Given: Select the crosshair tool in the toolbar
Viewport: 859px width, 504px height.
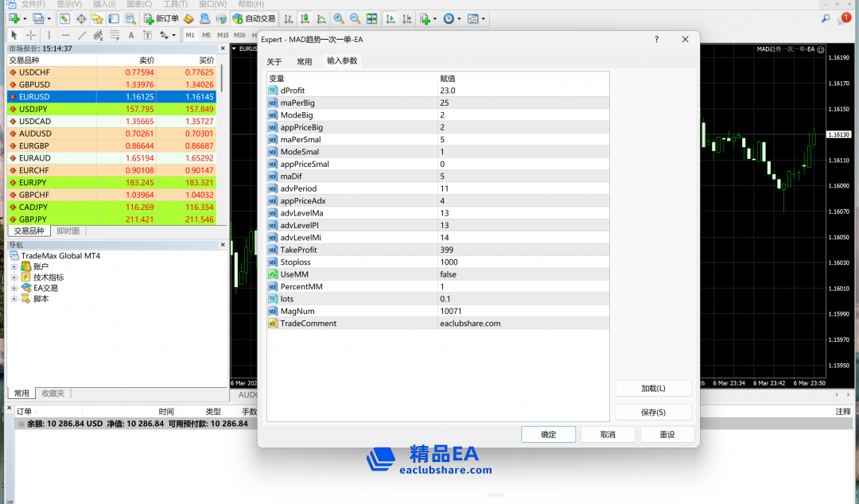Looking at the screenshot, I should click(x=31, y=35).
